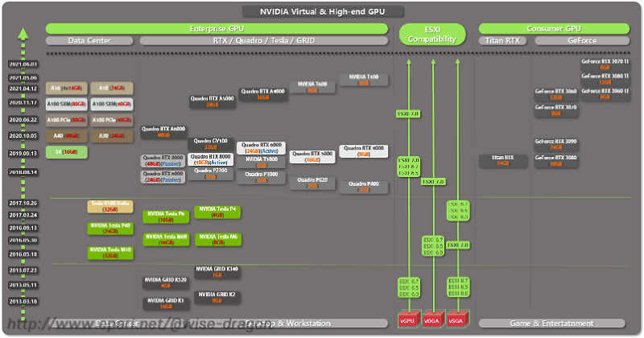The width and height of the screenshot is (644, 338).
Task: Click the ESXI Compatibility header bubble
Action: click(432, 35)
